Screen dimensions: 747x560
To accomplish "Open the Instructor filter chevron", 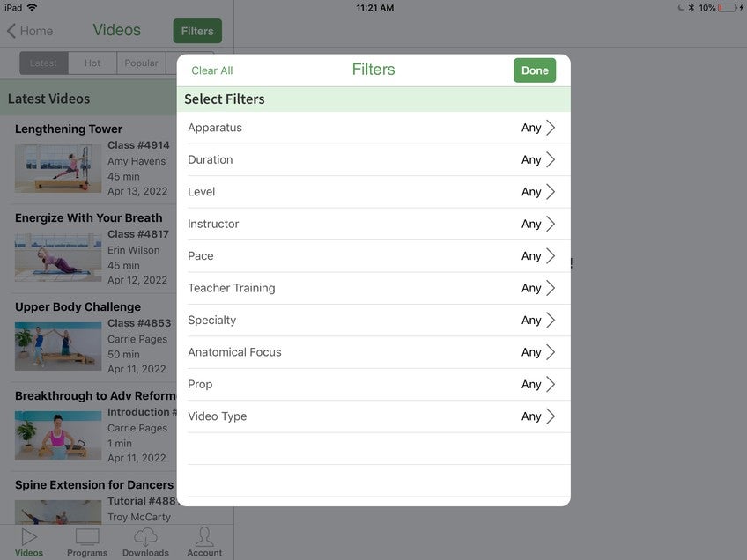I will [x=551, y=224].
